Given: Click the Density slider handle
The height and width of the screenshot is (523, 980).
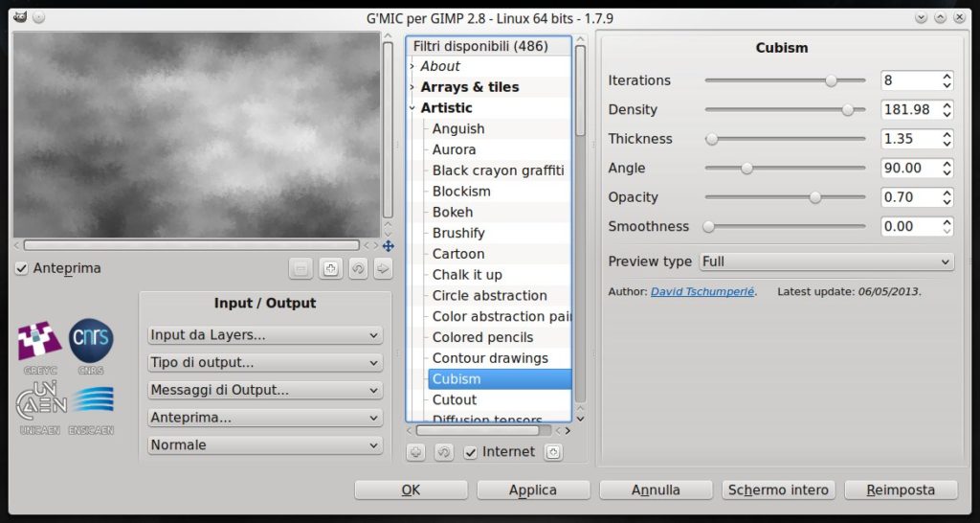Looking at the screenshot, I should 848,109.
